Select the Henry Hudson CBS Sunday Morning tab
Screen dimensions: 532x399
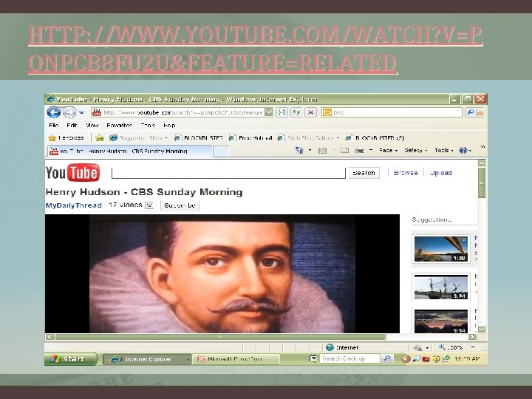(129, 151)
